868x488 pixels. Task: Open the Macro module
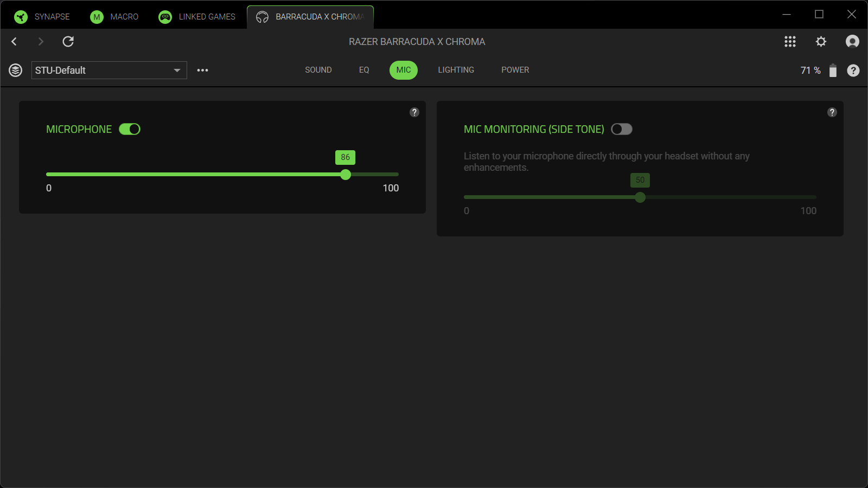(x=114, y=16)
